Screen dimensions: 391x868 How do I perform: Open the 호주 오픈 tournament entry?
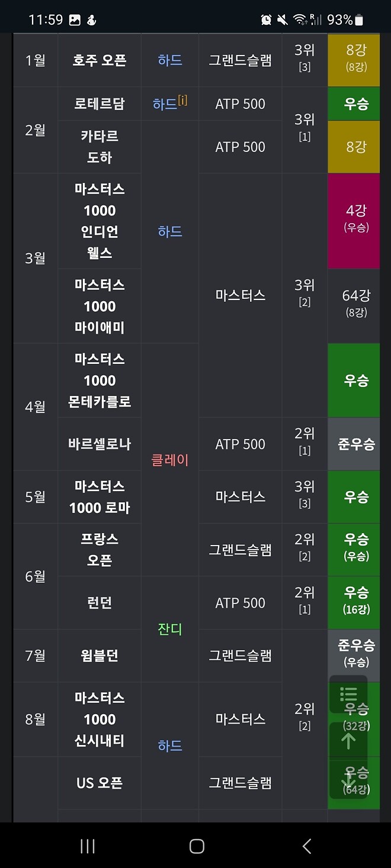coord(99,60)
